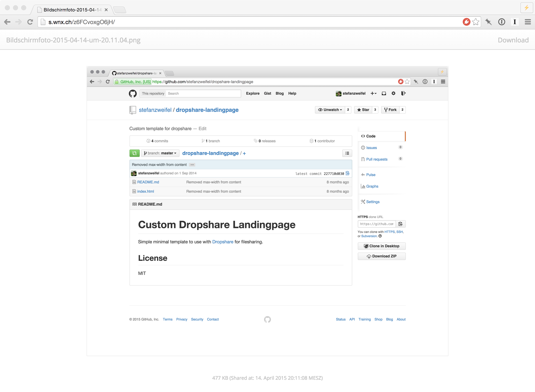Open the README.md file link

pos(148,182)
